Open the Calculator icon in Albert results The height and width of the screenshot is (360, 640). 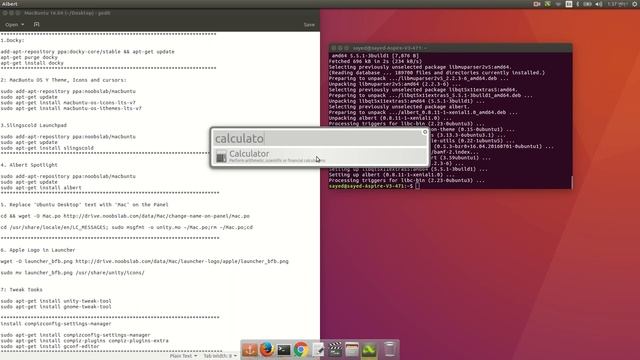click(221, 156)
